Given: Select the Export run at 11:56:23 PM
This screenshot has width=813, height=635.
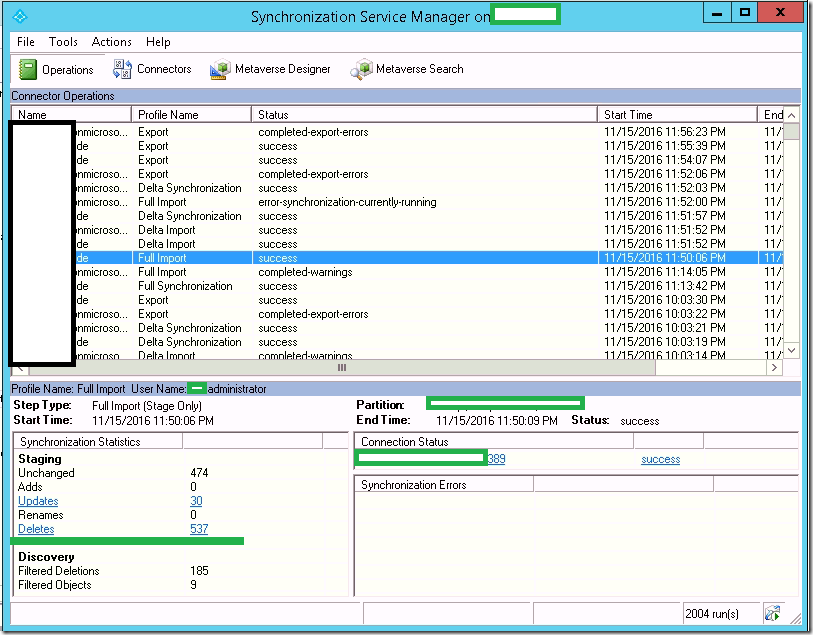Looking at the screenshot, I should 397,132.
